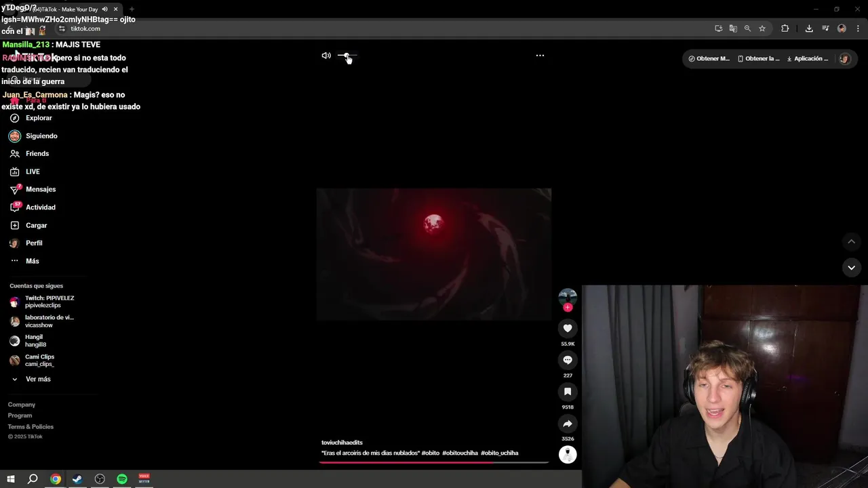Viewport: 868px width, 488px height.
Task: Open the TikTok profile avatar in the header
Action: point(844,59)
